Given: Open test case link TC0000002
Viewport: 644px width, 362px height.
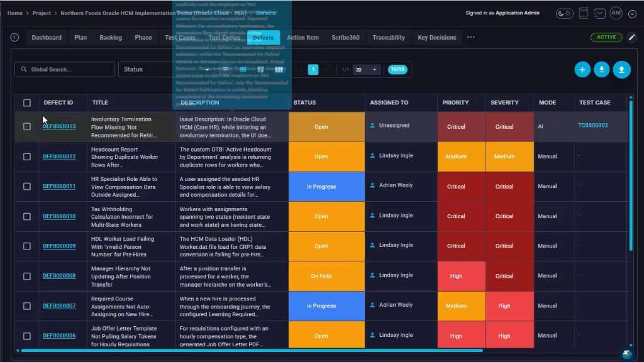Looking at the screenshot, I should coord(592,125).
